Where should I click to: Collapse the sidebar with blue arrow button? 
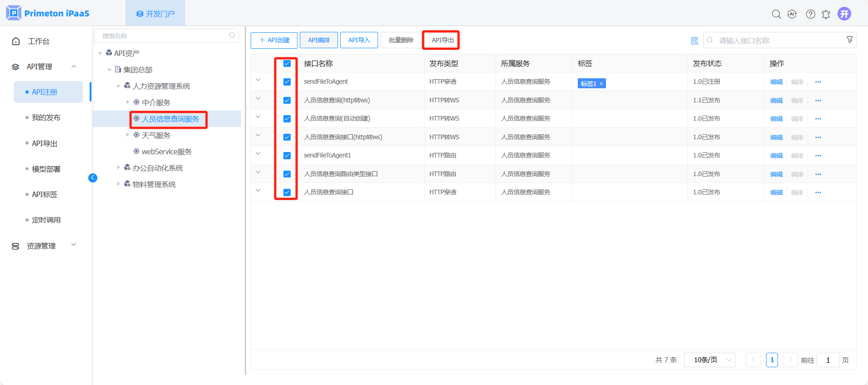click(x=93, y=178)
